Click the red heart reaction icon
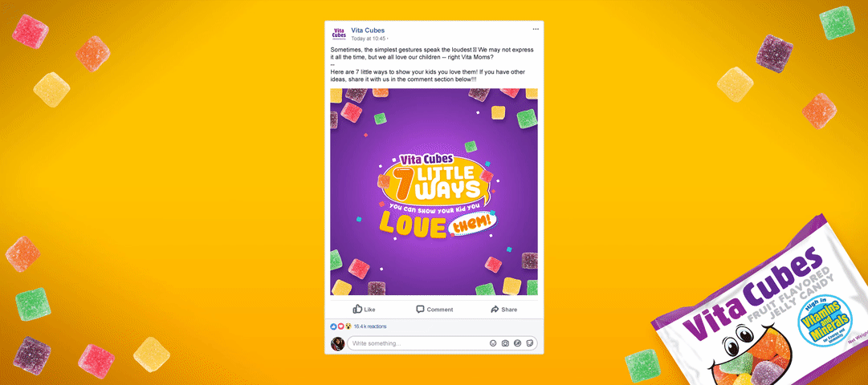The image size is (868, 385). click(341, 326)
